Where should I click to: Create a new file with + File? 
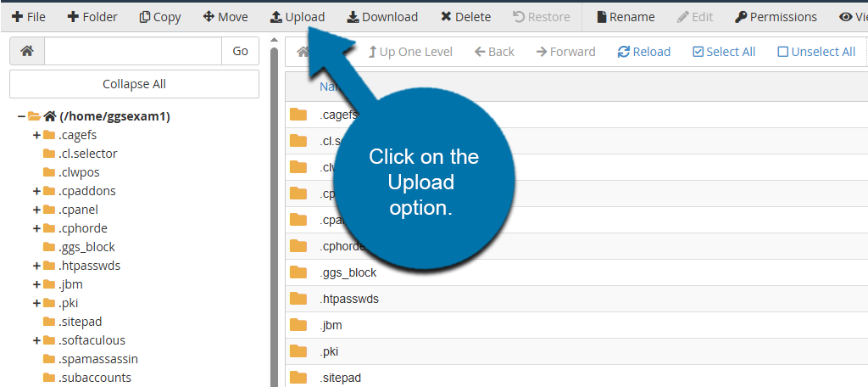(29, 17)
